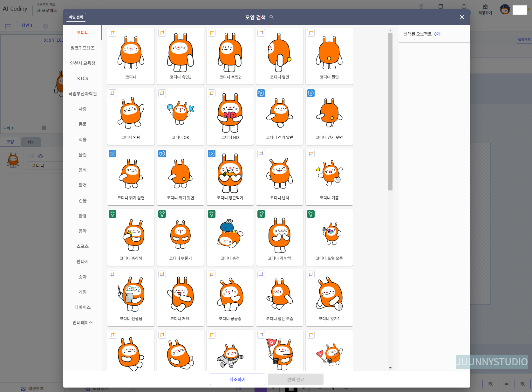Pick the 코디니 뛰기 앞면 sprite
The height and width of the screenshot is (392, 532).
(131, 177)
